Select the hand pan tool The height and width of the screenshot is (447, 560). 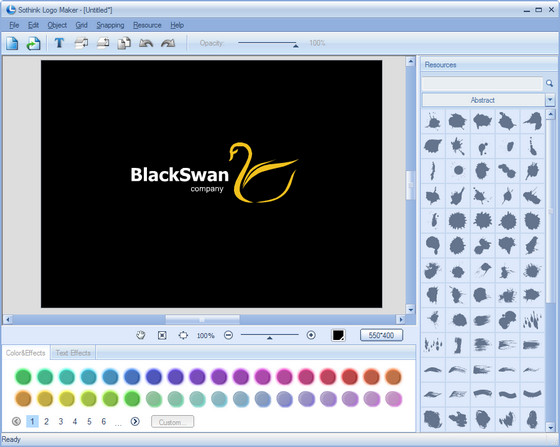(141, 335)
